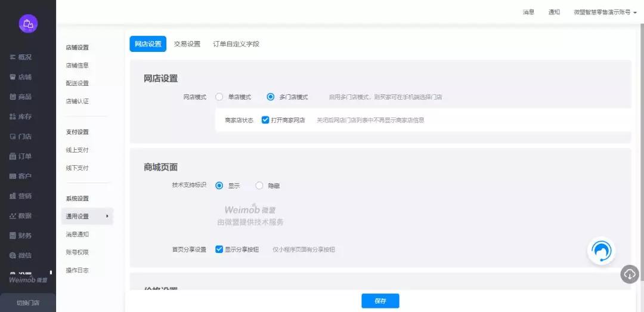Image resolution: width=644 pixels, height=312 pixels.
Task: Click 系统设置 group heading
Action: click(x=77, y=199)
